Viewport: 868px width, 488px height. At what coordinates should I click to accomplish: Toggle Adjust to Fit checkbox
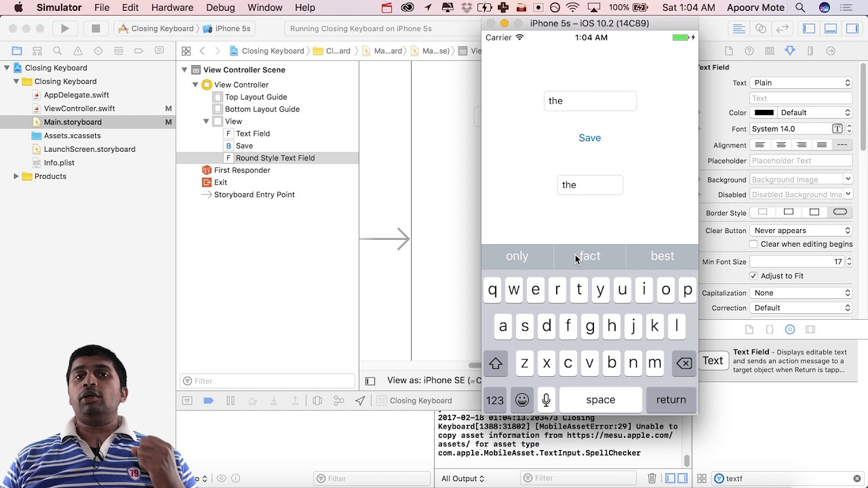753,276
